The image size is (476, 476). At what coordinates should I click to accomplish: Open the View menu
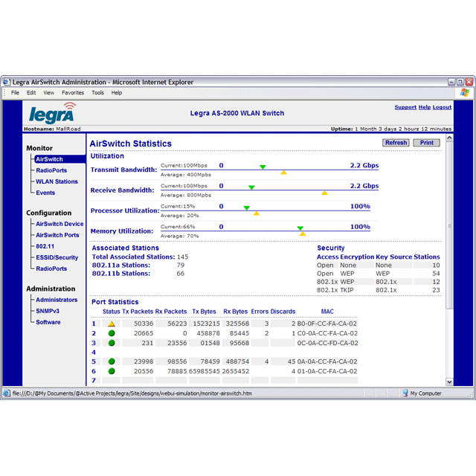pos(48,92)
